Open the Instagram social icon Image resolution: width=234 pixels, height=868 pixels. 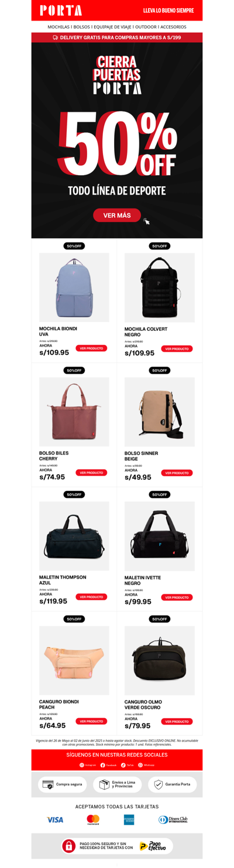(x=82, y=765)
